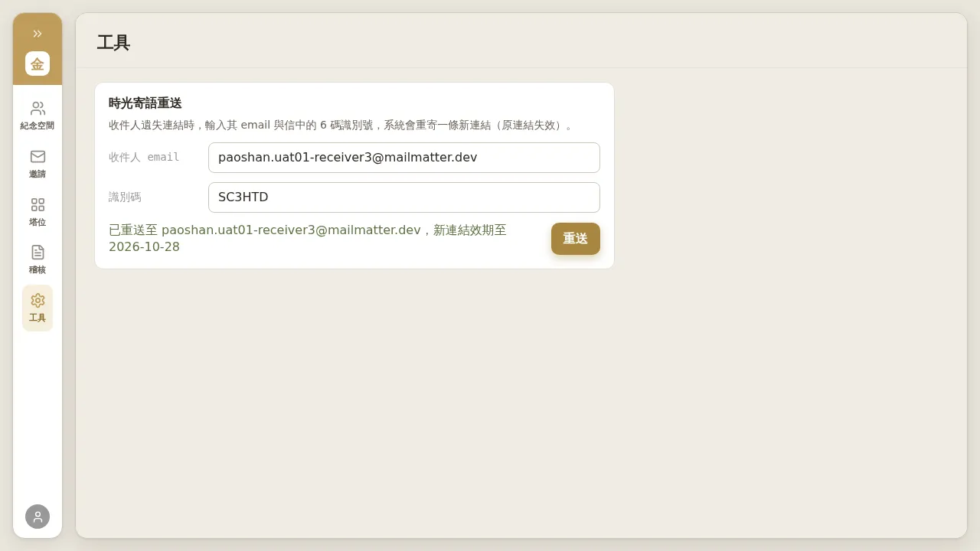The height and width of the screenshot is (551, 980).
Task: Click the 金 logo badge
Action: (38, 64)
